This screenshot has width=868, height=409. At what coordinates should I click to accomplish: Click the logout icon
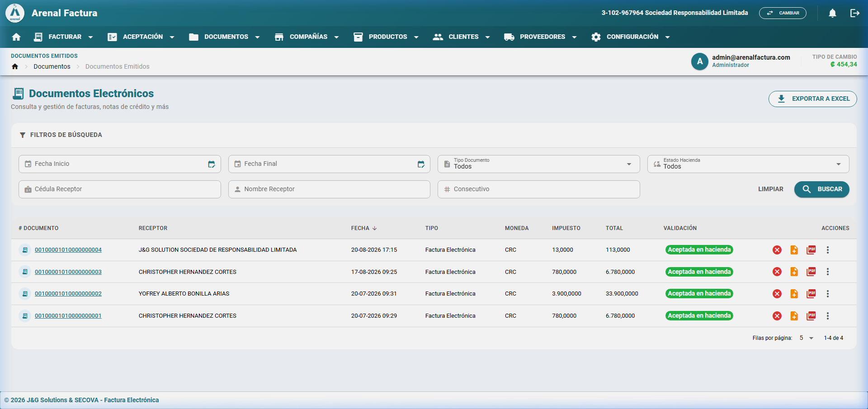854,13
